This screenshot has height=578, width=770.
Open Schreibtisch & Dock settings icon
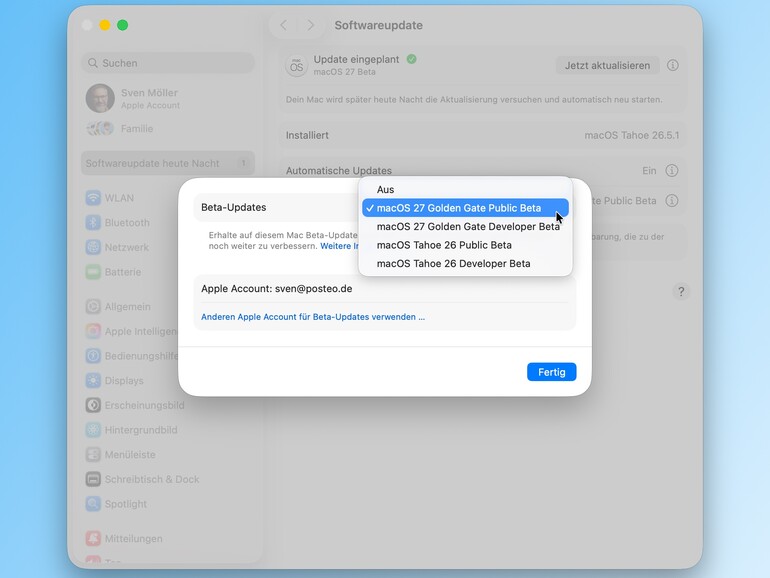93,479
